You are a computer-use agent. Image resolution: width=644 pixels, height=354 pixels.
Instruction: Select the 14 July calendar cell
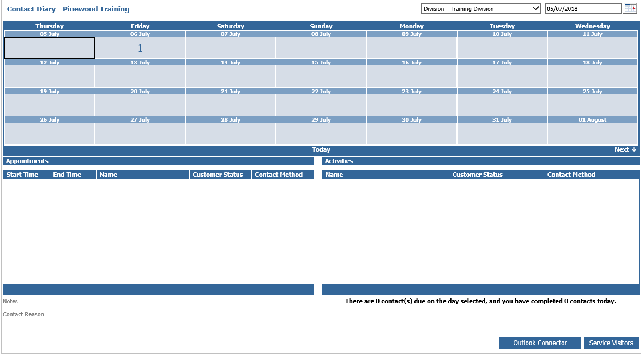[x=230, y=76]
